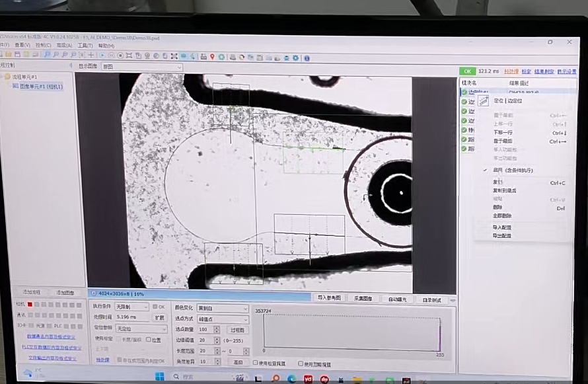Open the 显示图像 dropdown above the image
The width and height of the screenshot is (588, 384).
[142, 67]
